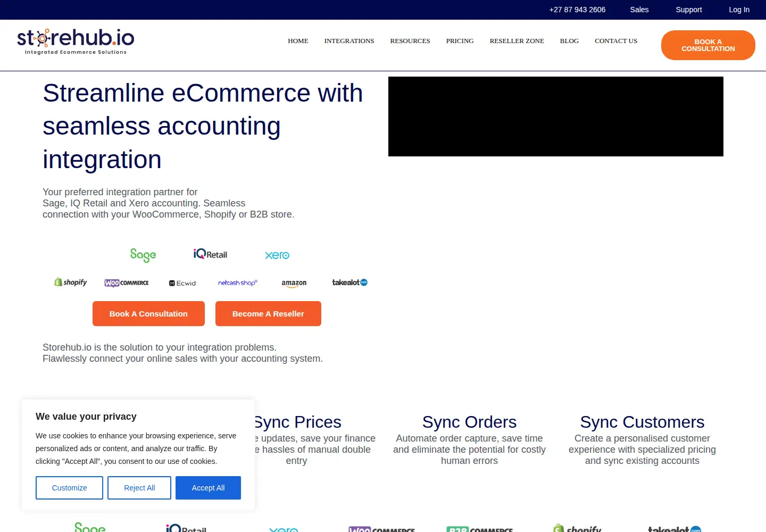Click the 'Your preferred integration partner for' paragraph

[169, 203]
